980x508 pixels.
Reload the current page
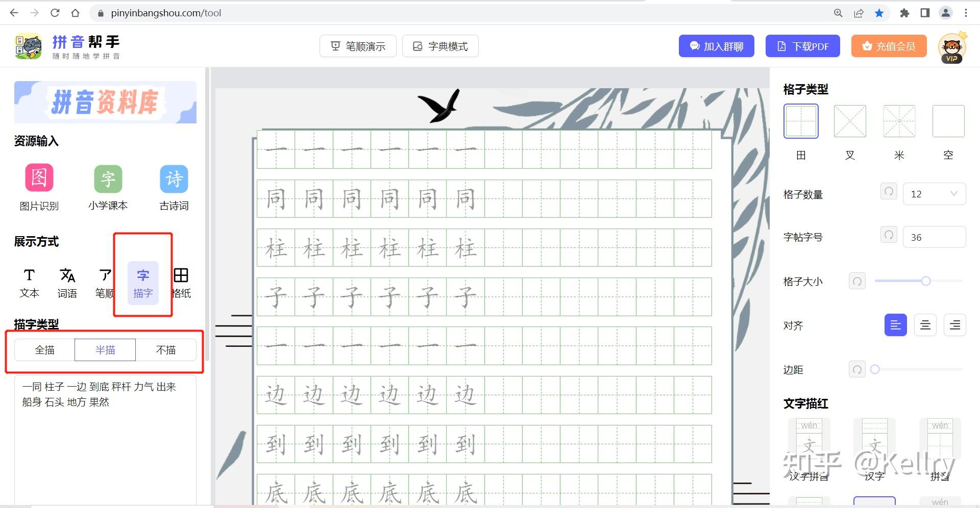(x=55, y=13)
